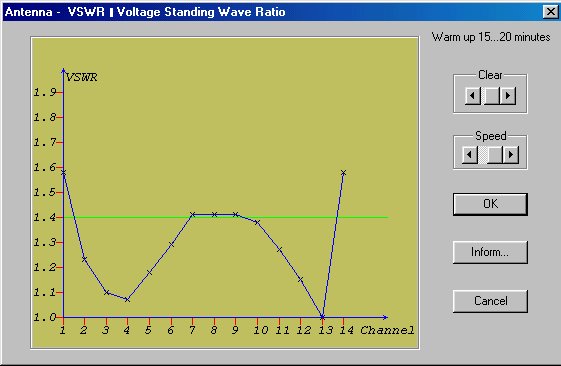Close the Antenna VSWR window
The image size is (561, 366).
(x=550, y=12)
